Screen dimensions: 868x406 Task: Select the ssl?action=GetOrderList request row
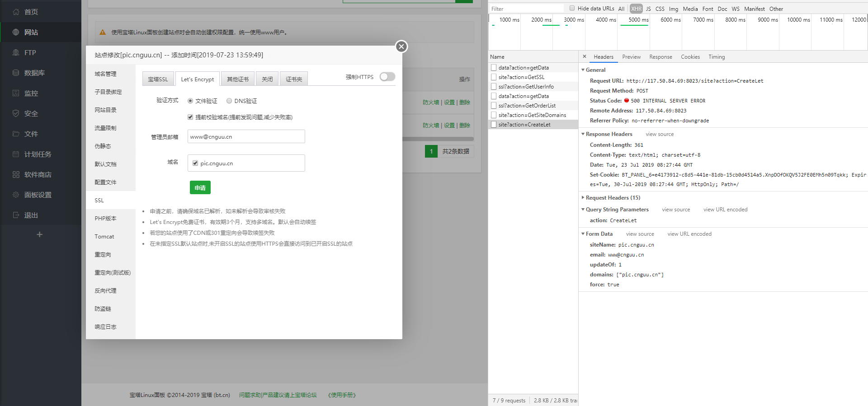[x=533, y=106]
